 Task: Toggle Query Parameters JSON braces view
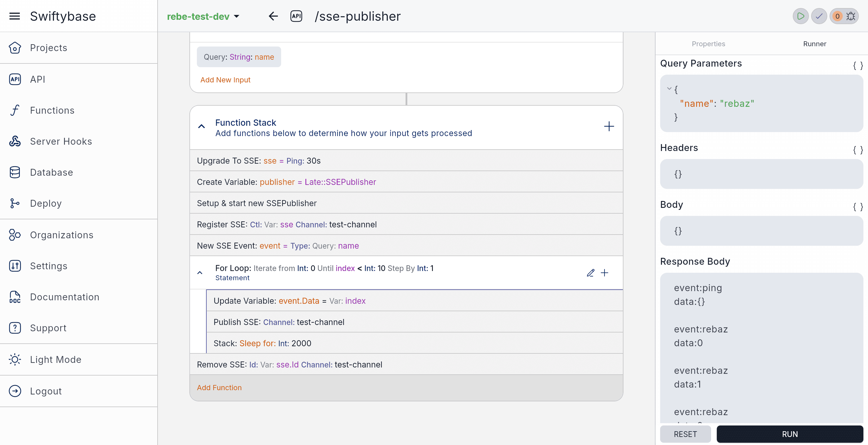(858, 65)
